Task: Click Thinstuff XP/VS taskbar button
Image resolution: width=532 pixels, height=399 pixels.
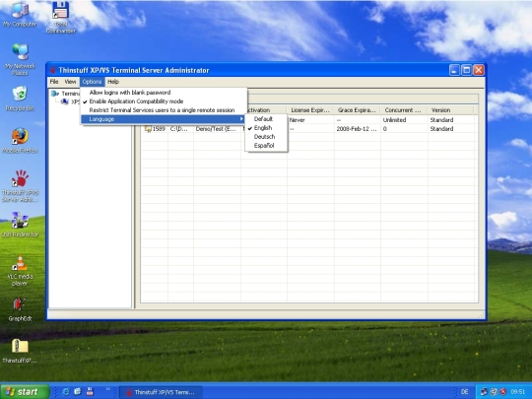Action: (162, 392)
